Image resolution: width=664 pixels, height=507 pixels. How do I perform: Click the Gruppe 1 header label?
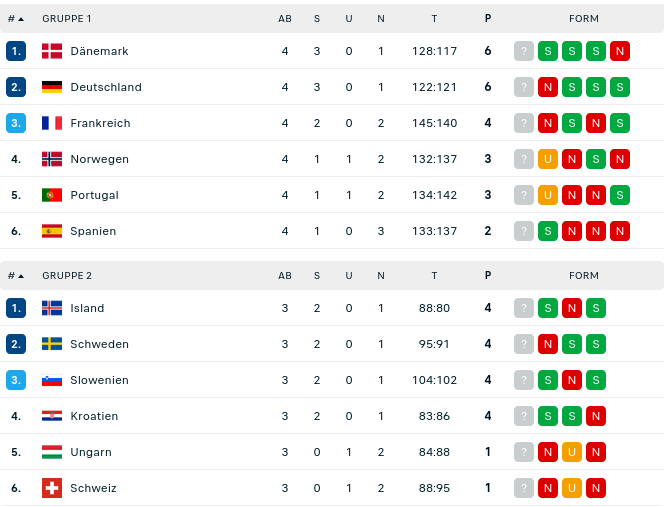point(67,19)
